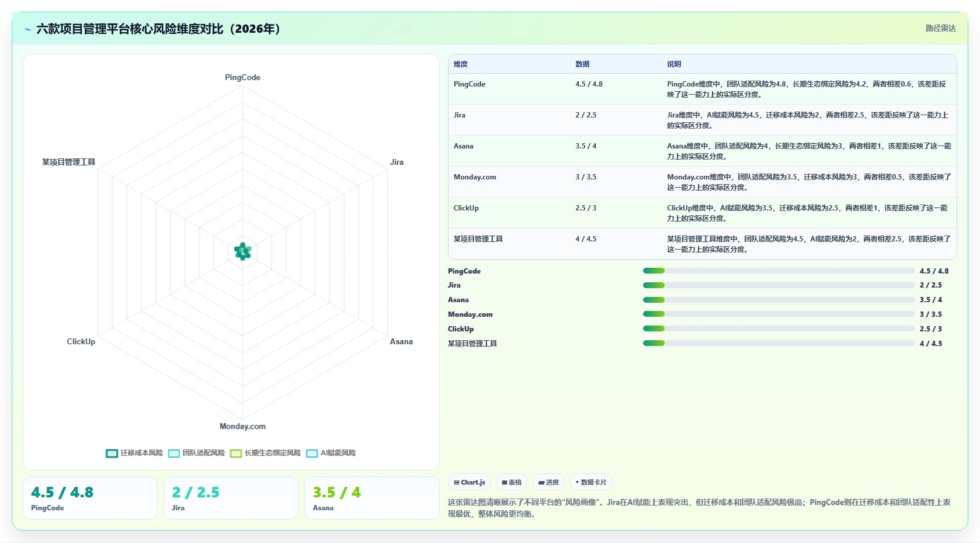This screenshot has width=980, height=543.
Task: Click the Monday.com label in the progress list
Action: [x=470, y=314]
